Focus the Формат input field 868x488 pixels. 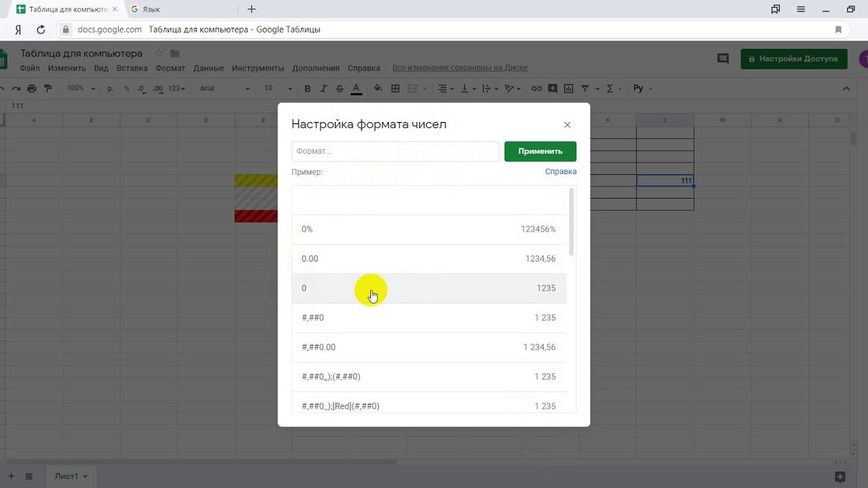pyautogui.click(x=395, y=151)
